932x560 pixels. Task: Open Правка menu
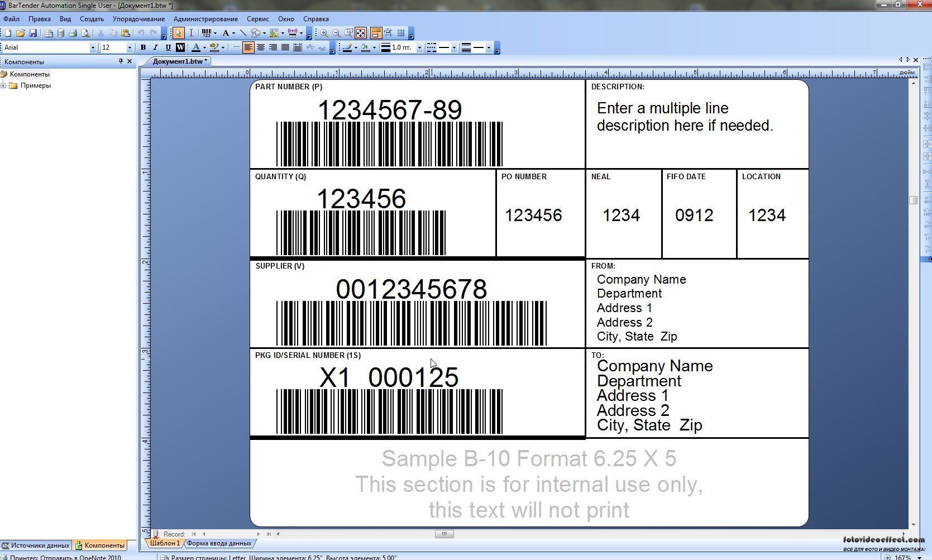40,19
